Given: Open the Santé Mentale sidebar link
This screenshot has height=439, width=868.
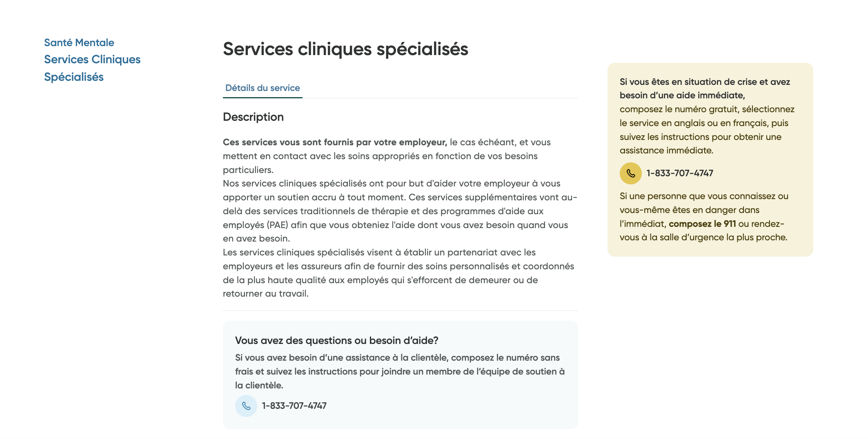Looking at the screenshot, I should point(79,42).
